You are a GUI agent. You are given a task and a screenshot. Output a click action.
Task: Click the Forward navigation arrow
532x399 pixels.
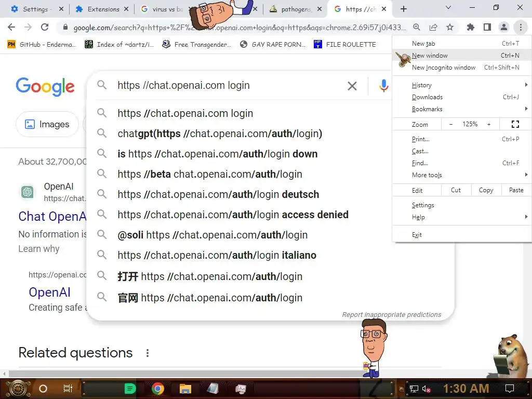point(28,27)
